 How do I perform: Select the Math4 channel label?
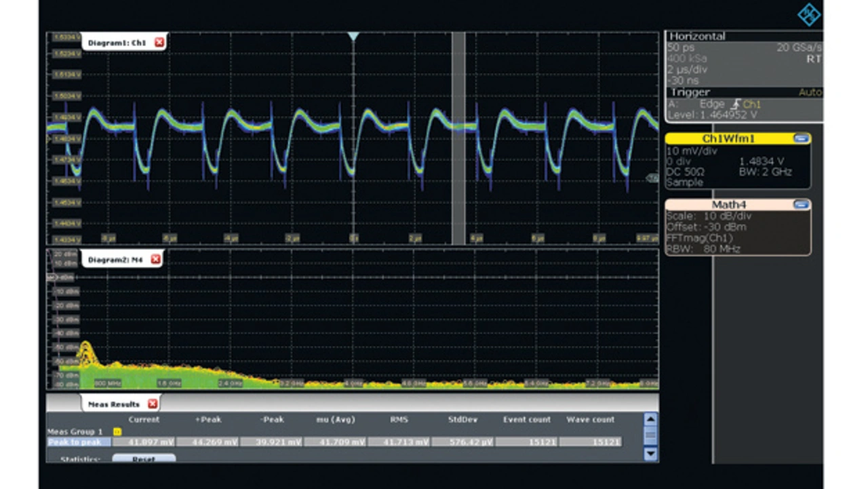pos(727,204)
